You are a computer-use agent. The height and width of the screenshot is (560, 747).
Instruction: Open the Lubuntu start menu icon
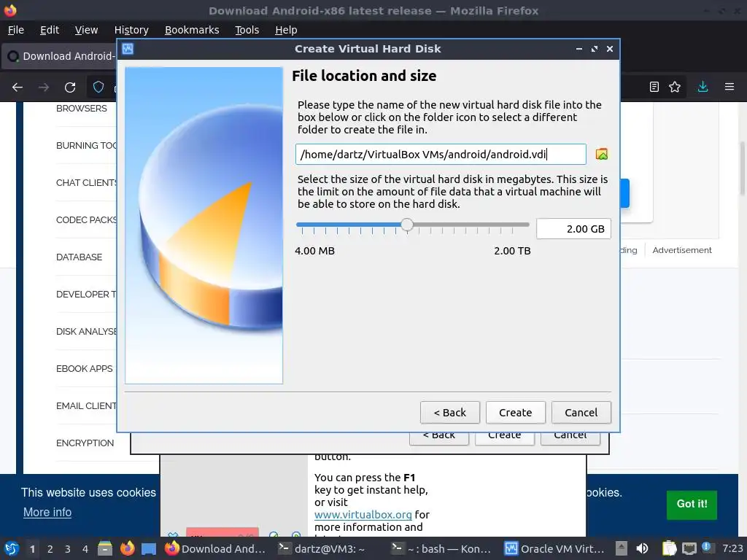point(12,548)
